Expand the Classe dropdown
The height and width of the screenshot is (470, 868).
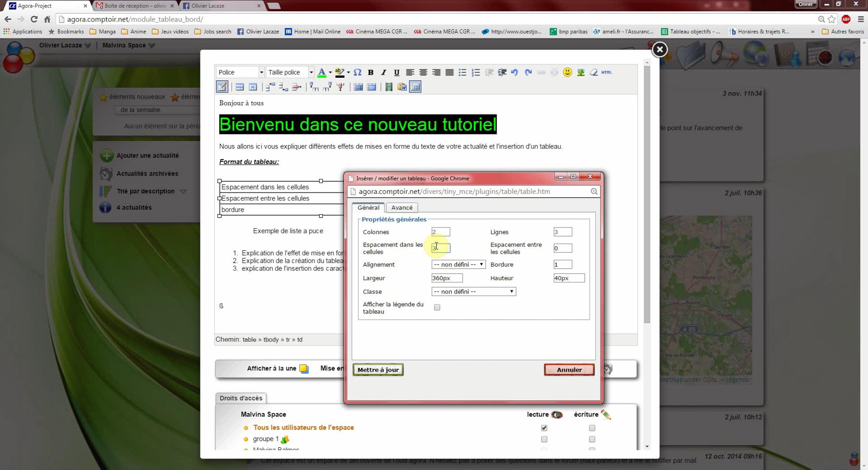pyautogui.click(x=473, y=292)
